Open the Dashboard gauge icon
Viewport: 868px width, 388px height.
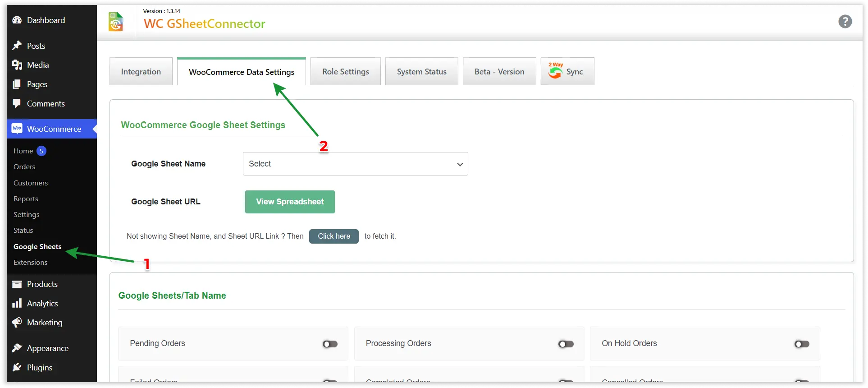(17, 20)
